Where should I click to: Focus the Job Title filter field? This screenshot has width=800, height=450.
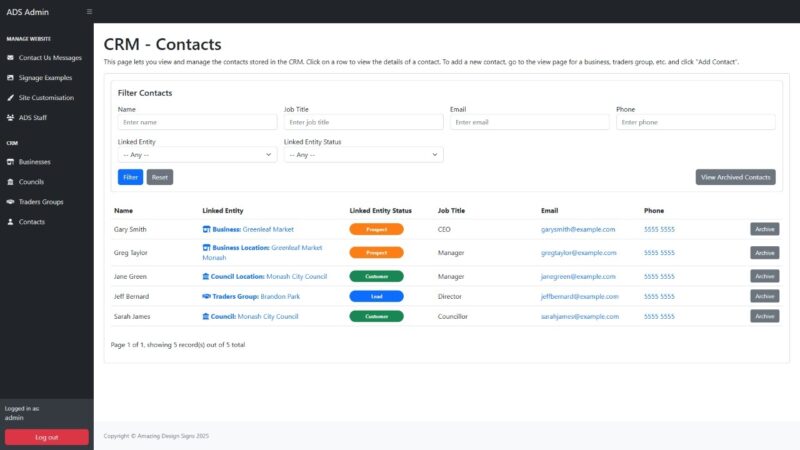tap(363, 122)
